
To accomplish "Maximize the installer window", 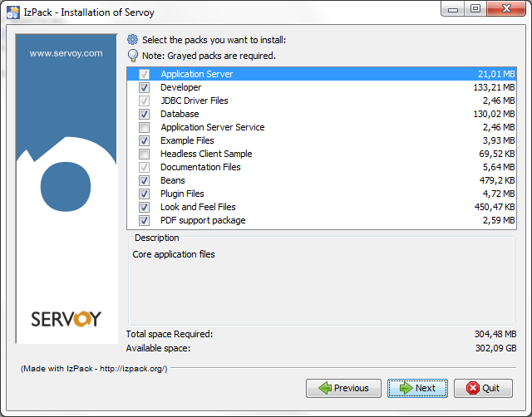I will [475, 9].
